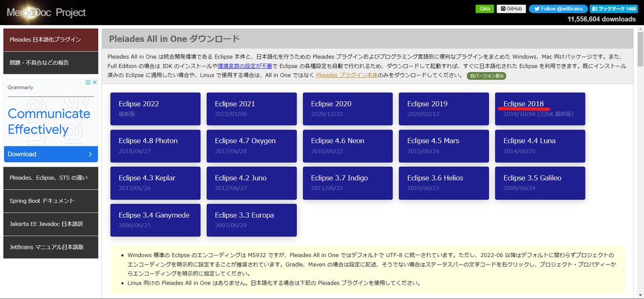Click the Qiita badge button
The width and height of the screenshot is (644, 299).
(485, 9)
